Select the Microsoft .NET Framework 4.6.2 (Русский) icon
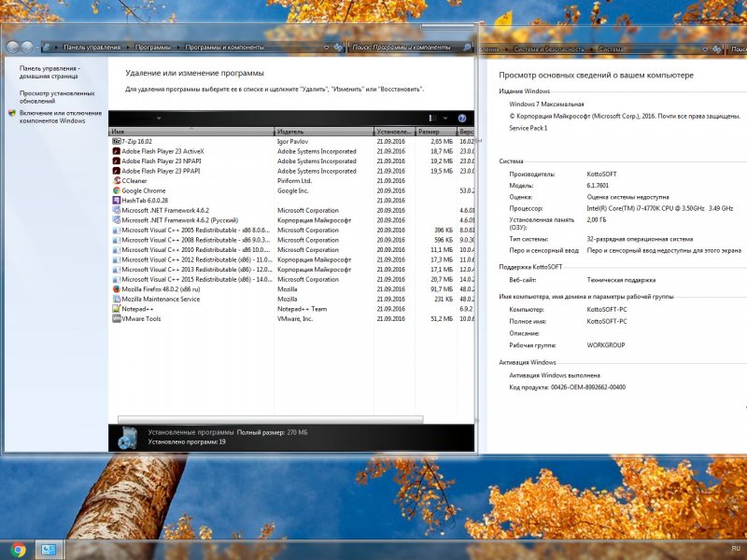The image size is (747, 560). pos(116,220)
